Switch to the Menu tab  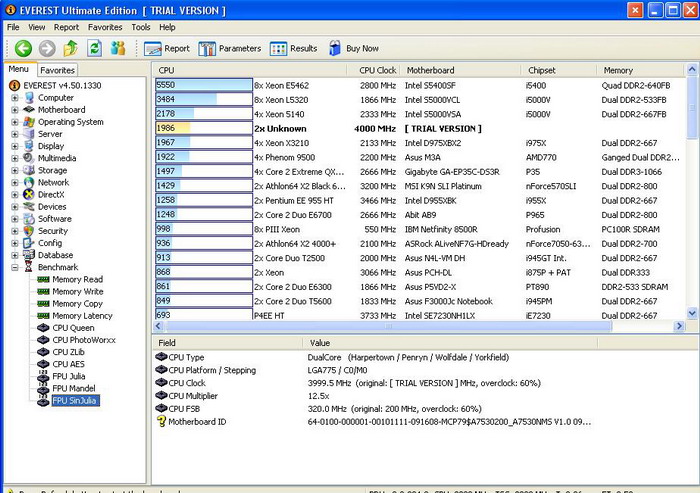pyautogui.click(x=19, y=69)
